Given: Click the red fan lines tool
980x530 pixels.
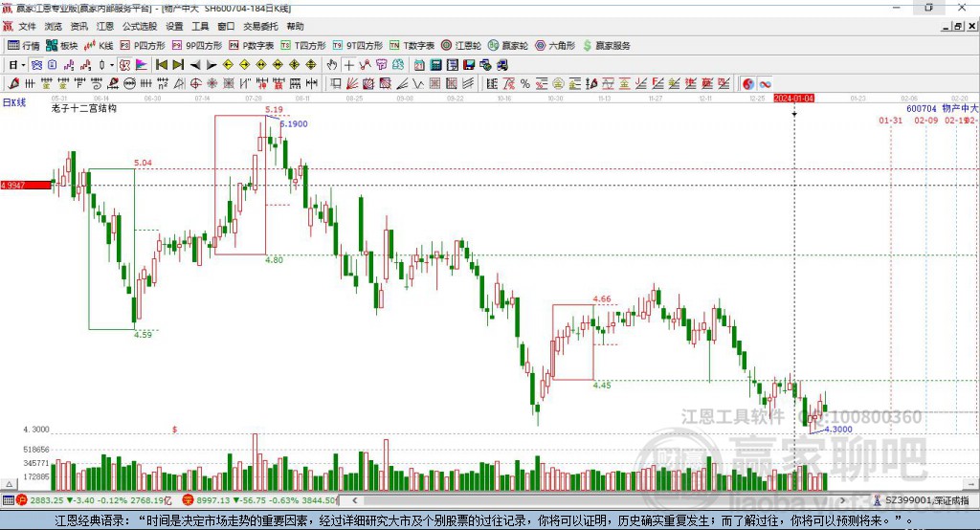Looking at the screenshot, I should click(352, 84).
